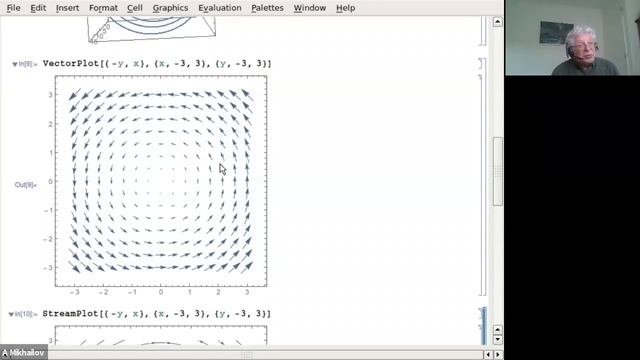Open the Window menu
640x360 pixels.
310,8
